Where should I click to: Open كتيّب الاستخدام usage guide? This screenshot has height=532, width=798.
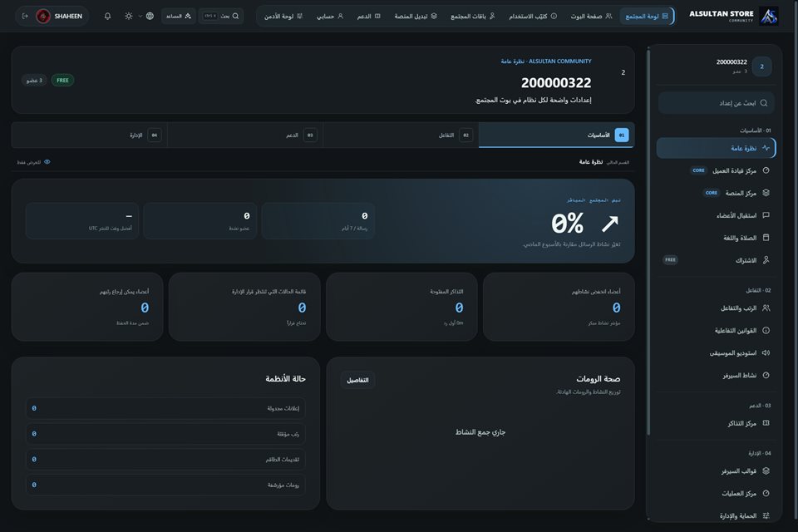tap(532, 17)
